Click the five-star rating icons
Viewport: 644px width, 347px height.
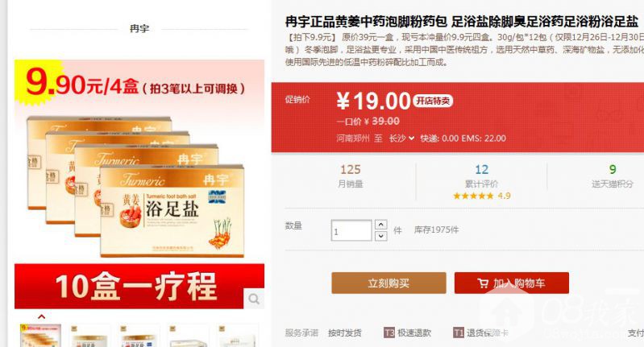(x=474, y=196)
